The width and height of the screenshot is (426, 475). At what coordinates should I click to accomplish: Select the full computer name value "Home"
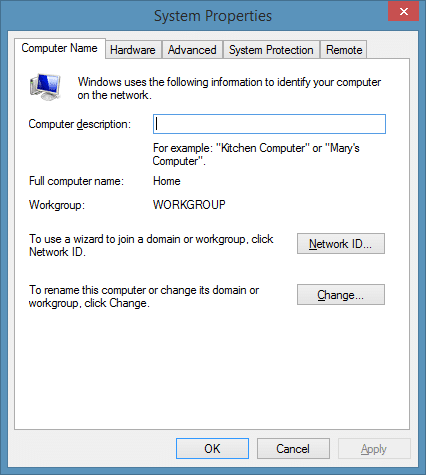[167, 181]
